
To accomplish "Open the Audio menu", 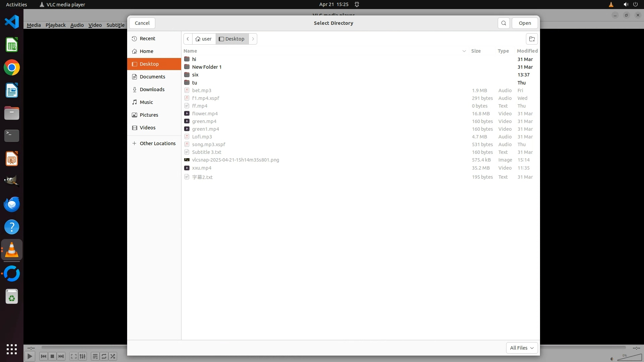I will tap(77, 25).
